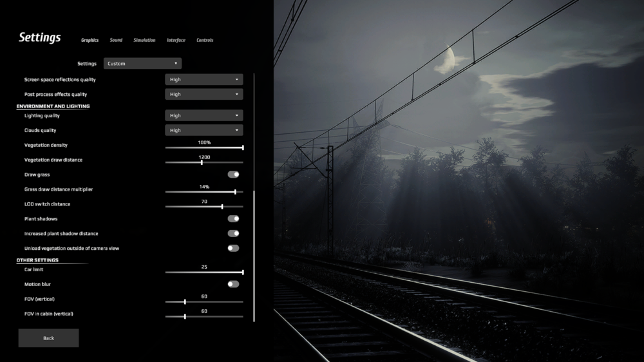Click the Settings page title
Viewport: 644px width, 362px height.
point(40,37)
